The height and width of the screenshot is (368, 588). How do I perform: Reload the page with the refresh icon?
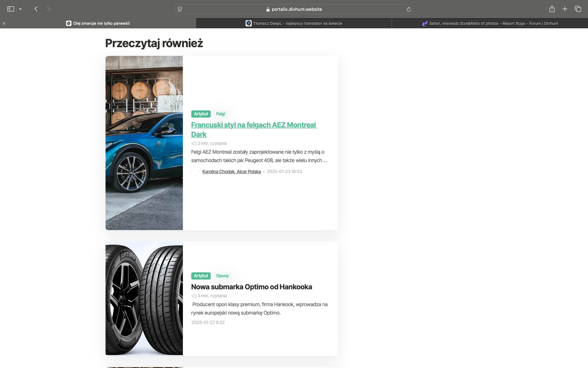[409, 9]
